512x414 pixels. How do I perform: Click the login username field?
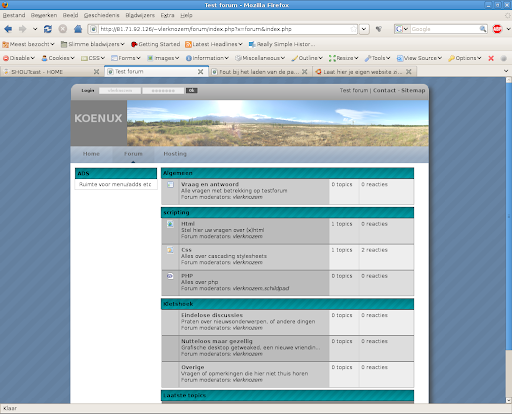(x=120, y=90)
